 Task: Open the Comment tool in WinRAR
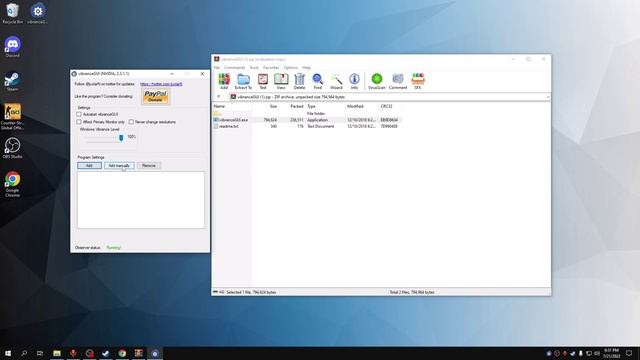398,81
